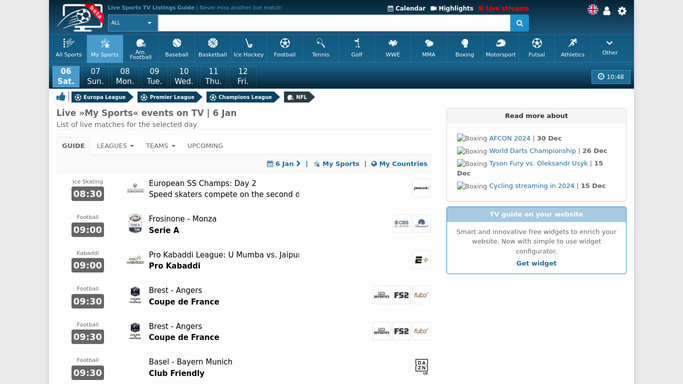Change language via UK flag icon
This screenshot has height=384, width=683.
592,10
